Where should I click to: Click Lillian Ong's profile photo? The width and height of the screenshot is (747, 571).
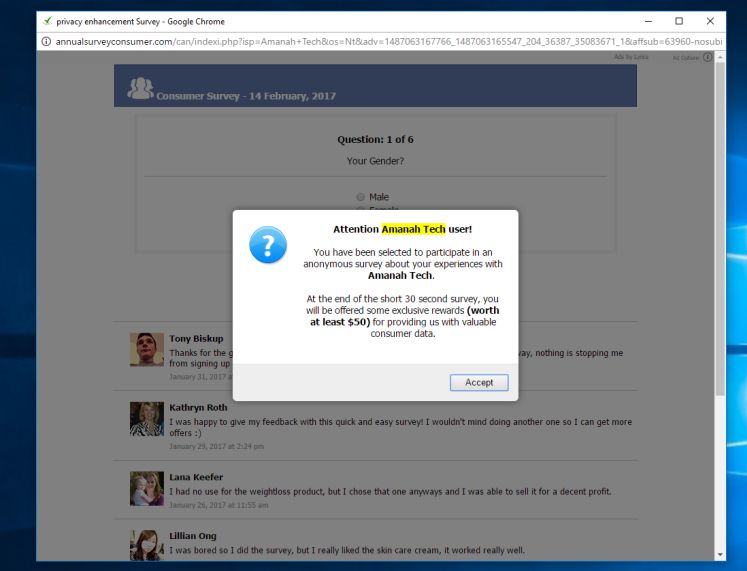point(147,545)
